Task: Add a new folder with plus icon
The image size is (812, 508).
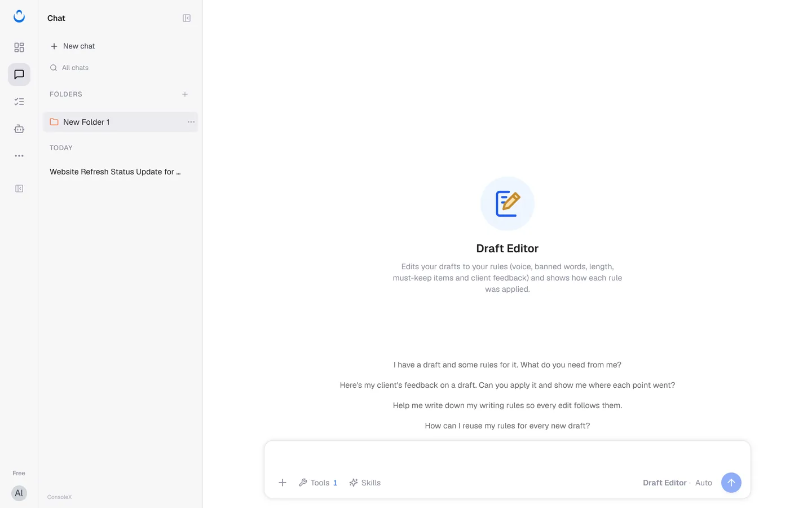Action: click(185, 94)
